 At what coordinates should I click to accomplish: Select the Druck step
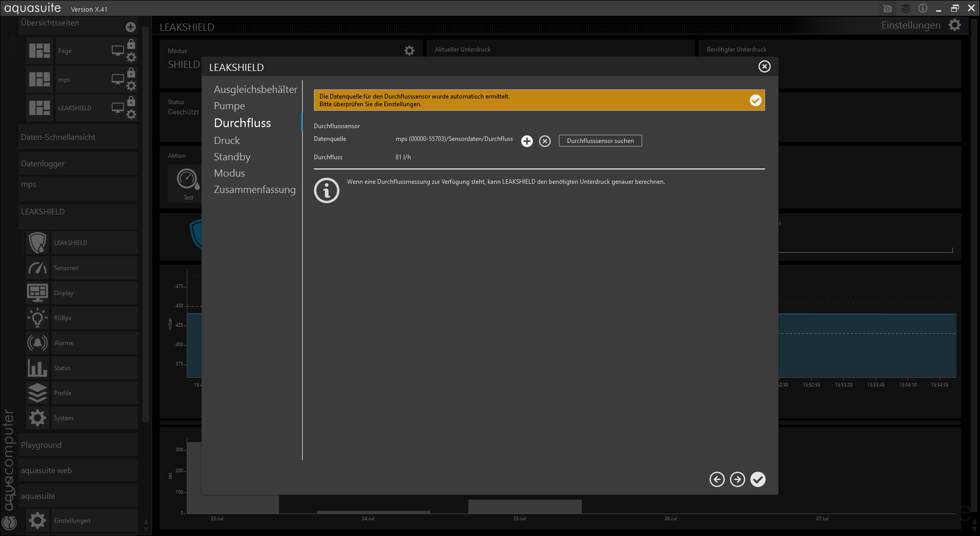[227, 140]
